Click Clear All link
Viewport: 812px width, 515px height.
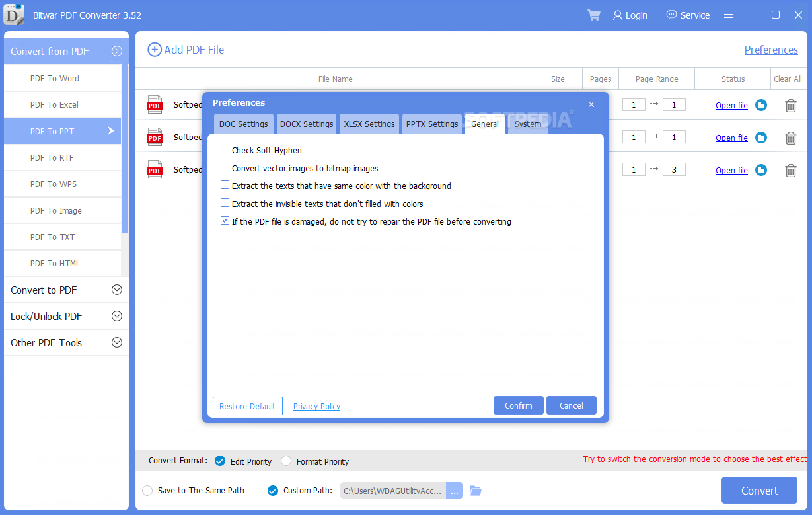tap(788, 79)
